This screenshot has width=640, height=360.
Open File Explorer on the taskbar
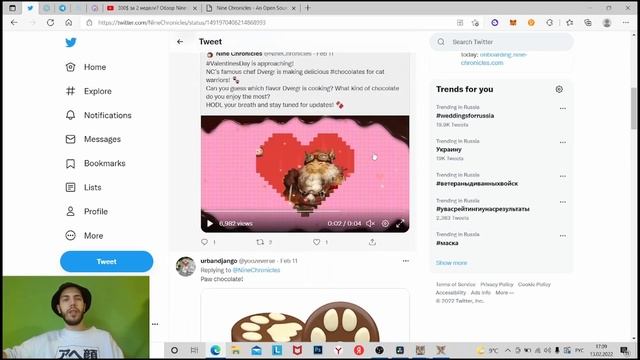point(236,350)
